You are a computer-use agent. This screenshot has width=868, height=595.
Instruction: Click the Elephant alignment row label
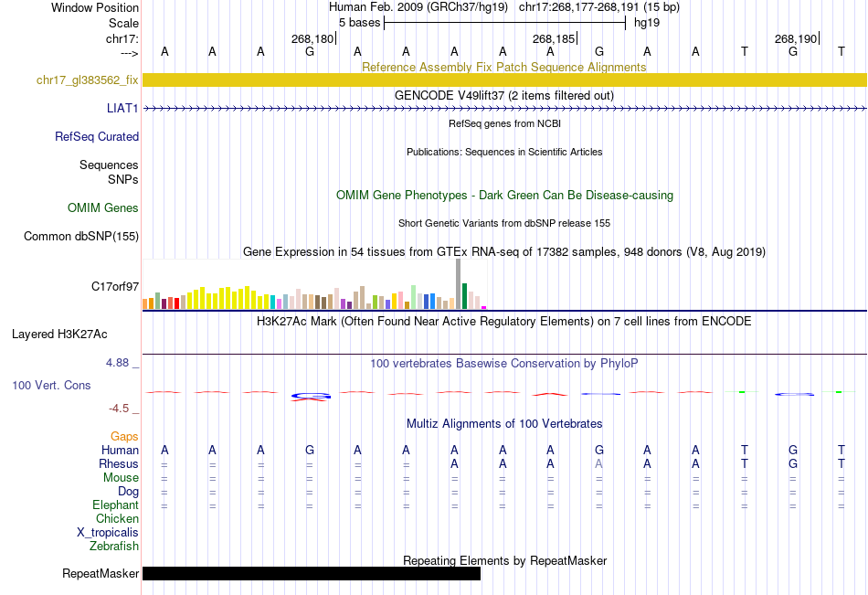[116, 505]
